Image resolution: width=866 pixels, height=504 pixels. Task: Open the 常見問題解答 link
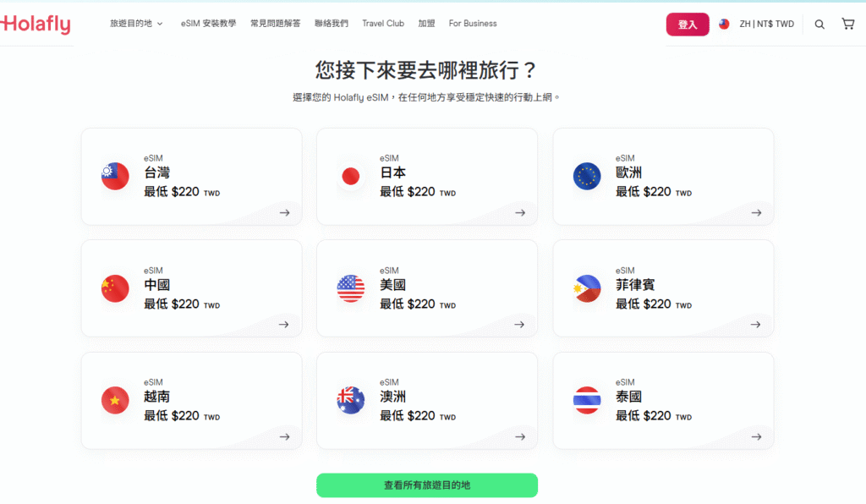point(275,24)
